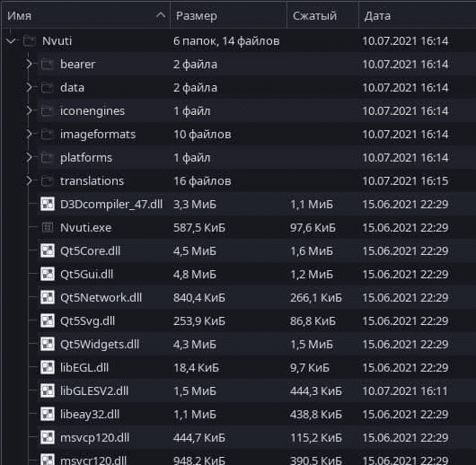Viewport: 476px width, 465px height.
Task: Click the 10 файлов count
Action: [202, 135]
